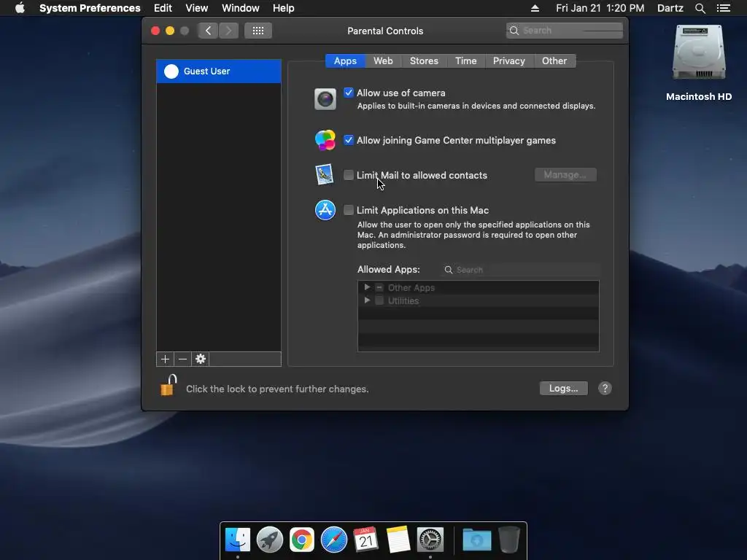The image size is (747, 560).
Task: Open the View menu
Action: click(x=196, y=8)
